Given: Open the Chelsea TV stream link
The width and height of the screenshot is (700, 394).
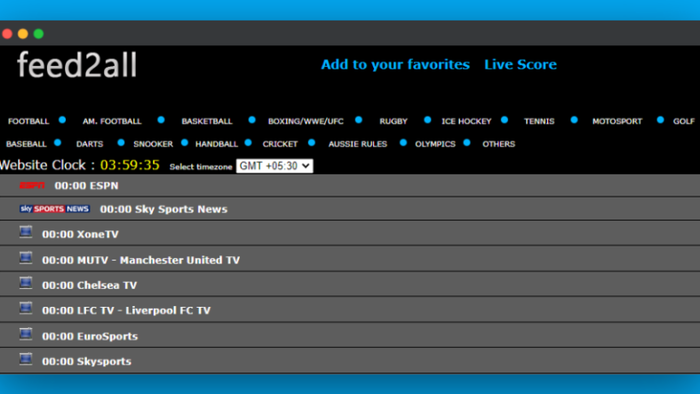Looking at the screenshot, I should 89,285.
